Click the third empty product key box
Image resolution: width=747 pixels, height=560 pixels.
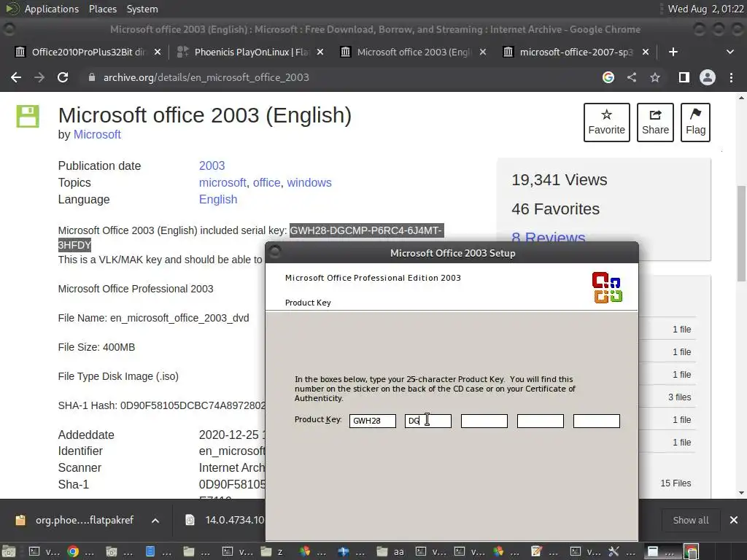(x=484, y=421)
